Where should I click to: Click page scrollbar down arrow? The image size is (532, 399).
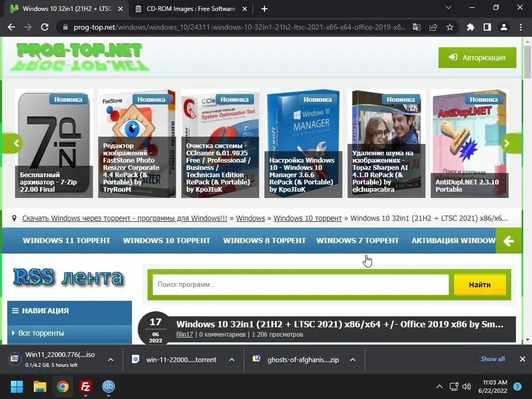pos(527,340)
